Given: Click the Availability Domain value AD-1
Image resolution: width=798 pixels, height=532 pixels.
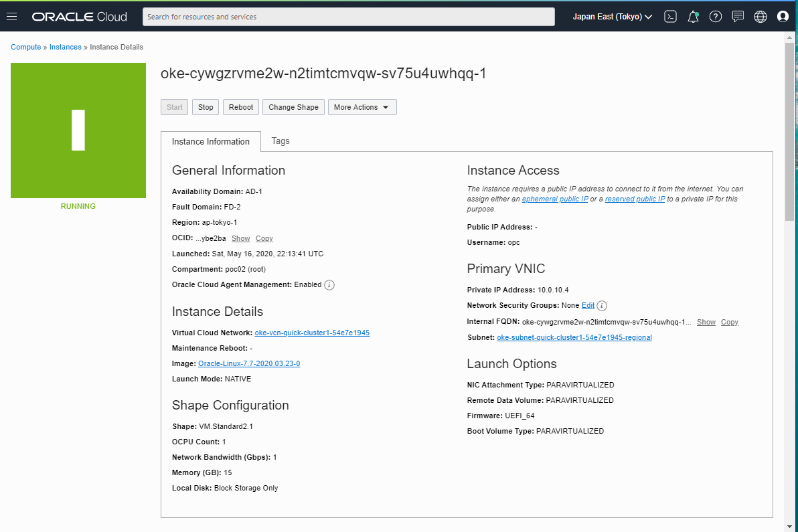Looking at the screenshot, I should coord(254,192).
